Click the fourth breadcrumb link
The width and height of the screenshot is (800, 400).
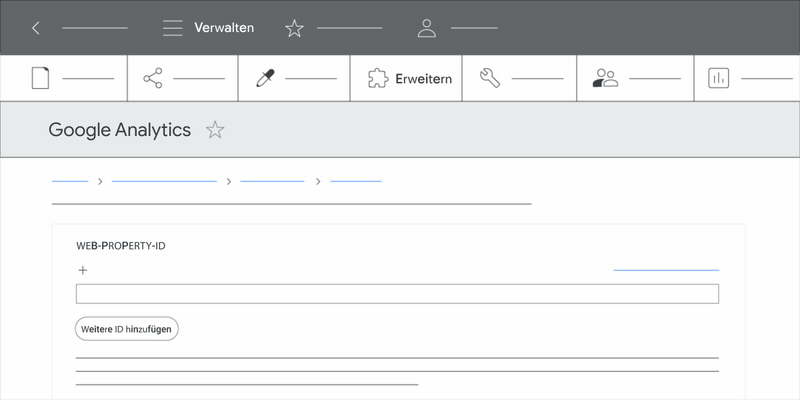tap(356, 181)
